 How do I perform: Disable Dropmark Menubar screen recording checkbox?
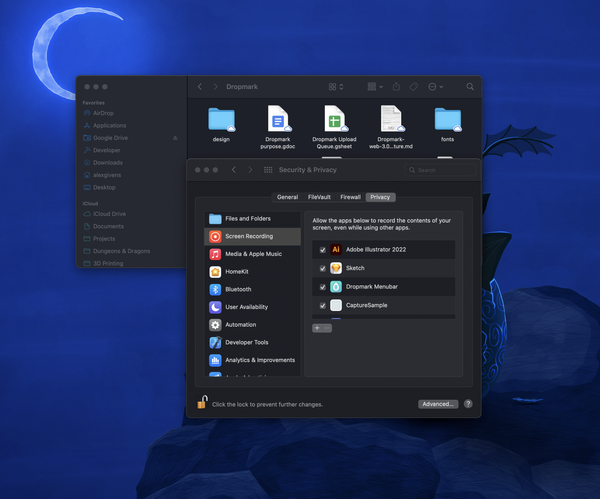(322, 287)
